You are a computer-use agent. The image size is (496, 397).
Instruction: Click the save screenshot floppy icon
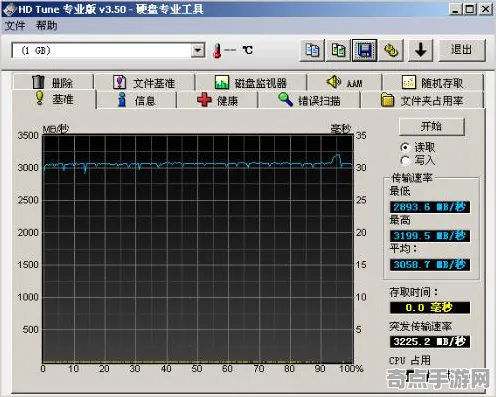click(x=365, y=50)
